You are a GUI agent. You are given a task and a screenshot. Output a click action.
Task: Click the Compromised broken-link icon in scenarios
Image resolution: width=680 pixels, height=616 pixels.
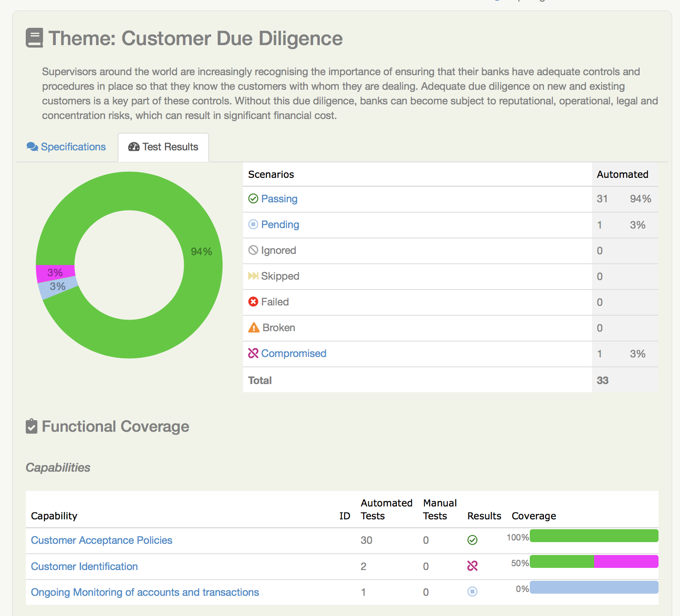(x=253, y=353)
